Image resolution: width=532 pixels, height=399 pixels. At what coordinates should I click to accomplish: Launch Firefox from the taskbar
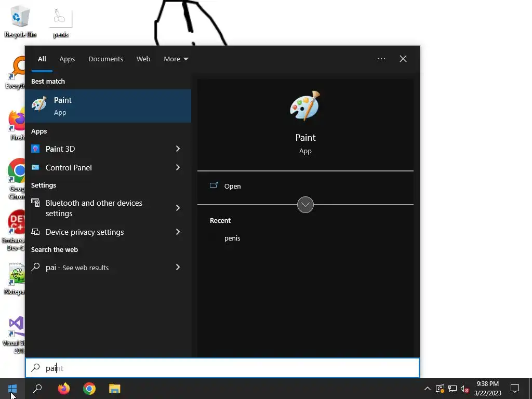coord(63,389)
